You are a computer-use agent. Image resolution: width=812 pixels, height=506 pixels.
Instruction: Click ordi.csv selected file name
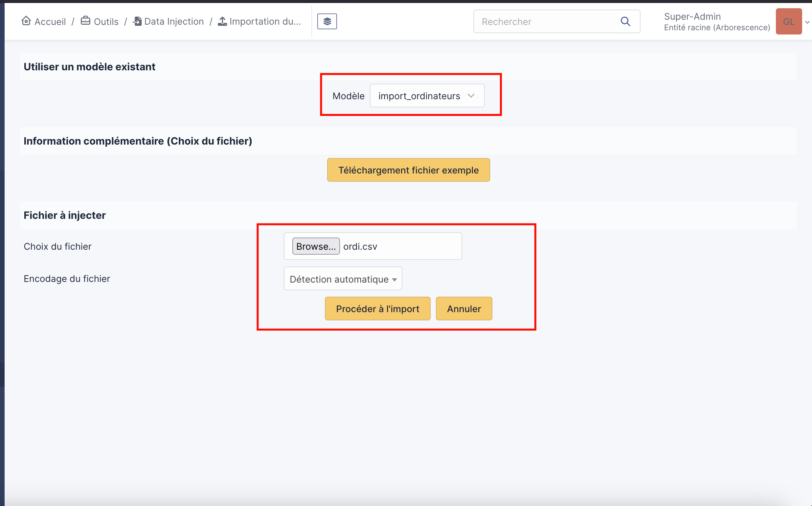point(360,247)
